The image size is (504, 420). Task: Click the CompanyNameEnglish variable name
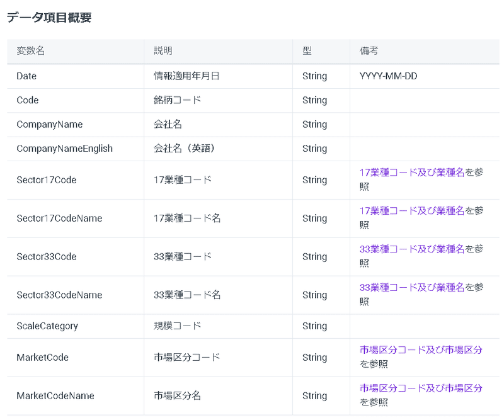tap(64, 148)
